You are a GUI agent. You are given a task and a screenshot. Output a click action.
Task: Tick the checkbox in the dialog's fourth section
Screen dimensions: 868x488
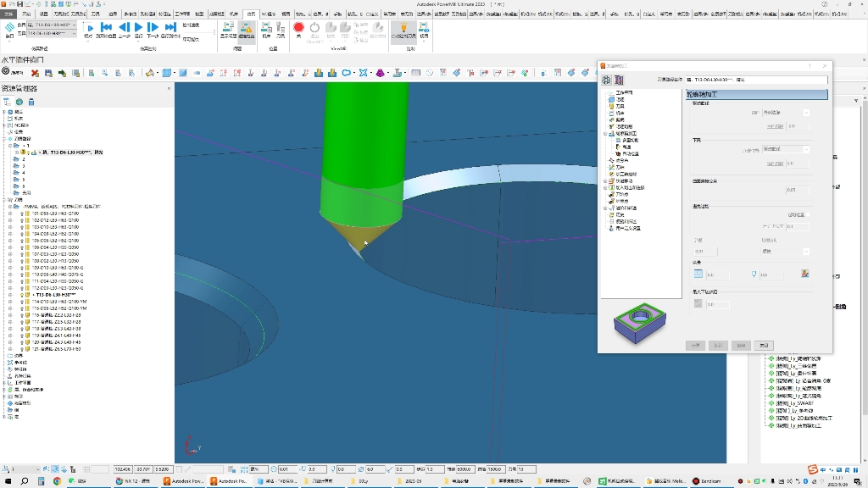click(808, 214)
